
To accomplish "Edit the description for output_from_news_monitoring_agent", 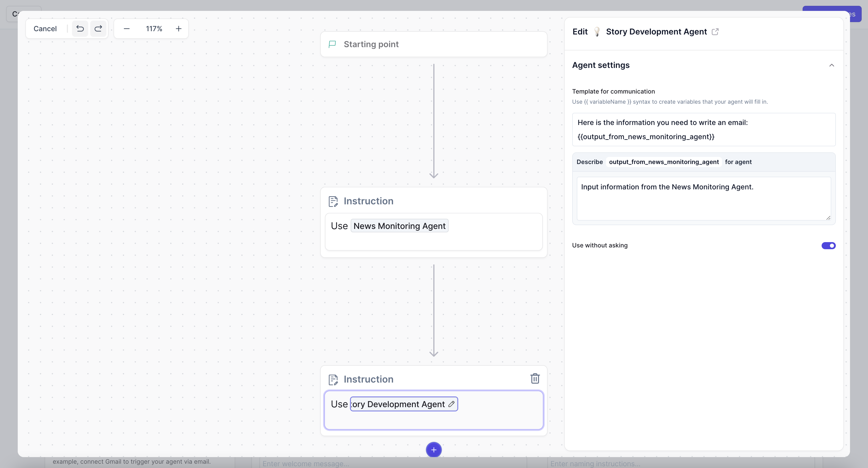I will (x=703, y=199).
